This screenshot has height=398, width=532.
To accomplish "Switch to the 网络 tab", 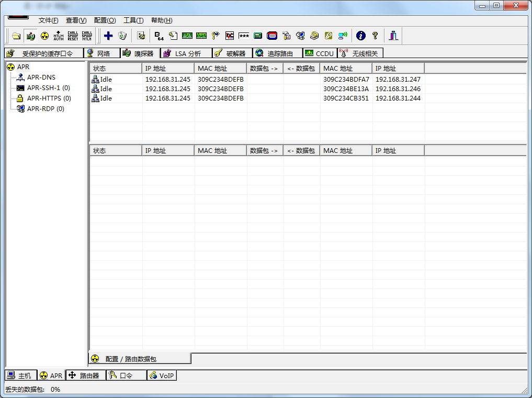I will coord(103,53).
